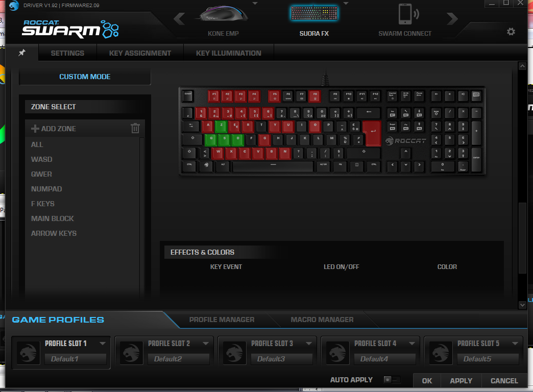Select the ARROW KEYS zone
This screenshot has width=533, height=392.
point(54,233)
